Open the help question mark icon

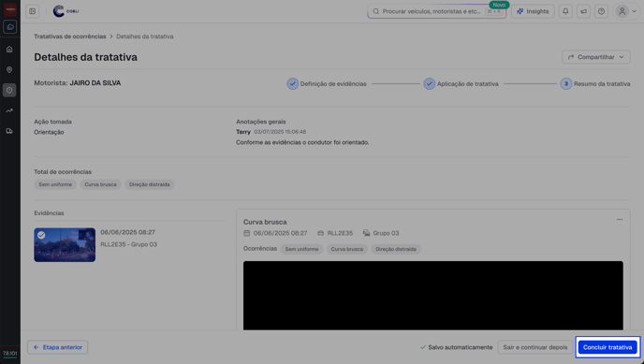pos(601,11)
